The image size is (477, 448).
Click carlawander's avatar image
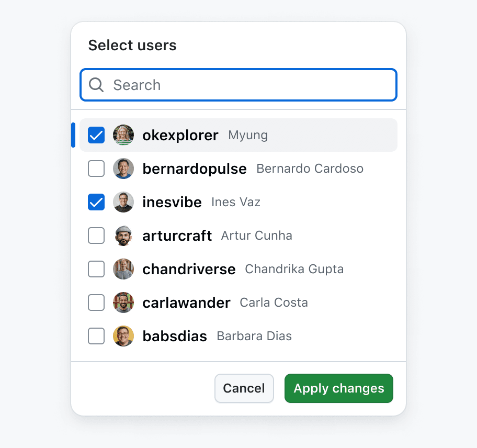click(x=123, y=303)
